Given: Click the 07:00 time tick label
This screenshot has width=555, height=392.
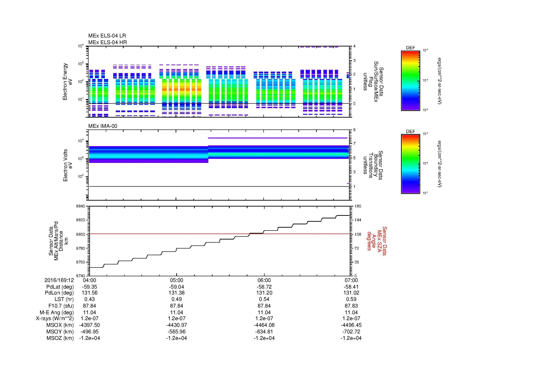Looking at the screenshot, I should [351, 280].
